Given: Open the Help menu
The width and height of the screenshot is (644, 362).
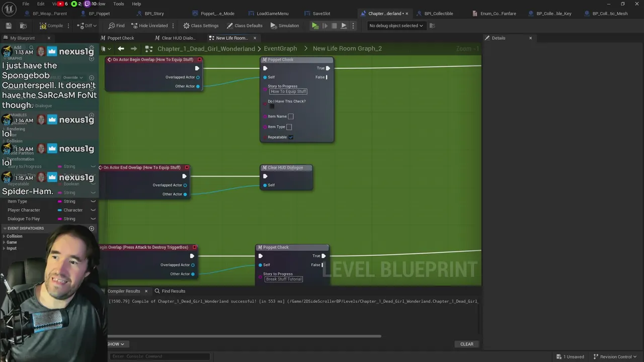Looking at the screenshot, I should [x=136, y=4].
